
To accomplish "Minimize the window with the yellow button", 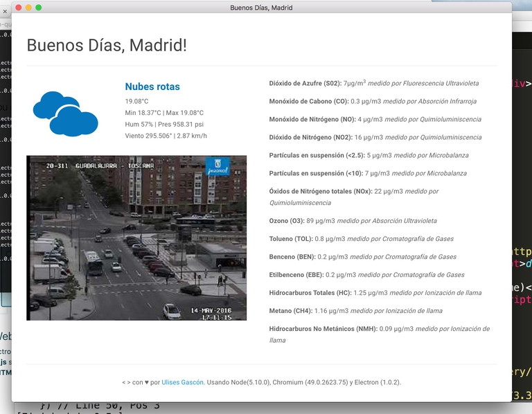I will pyautogui.click(x=28, y=8).
